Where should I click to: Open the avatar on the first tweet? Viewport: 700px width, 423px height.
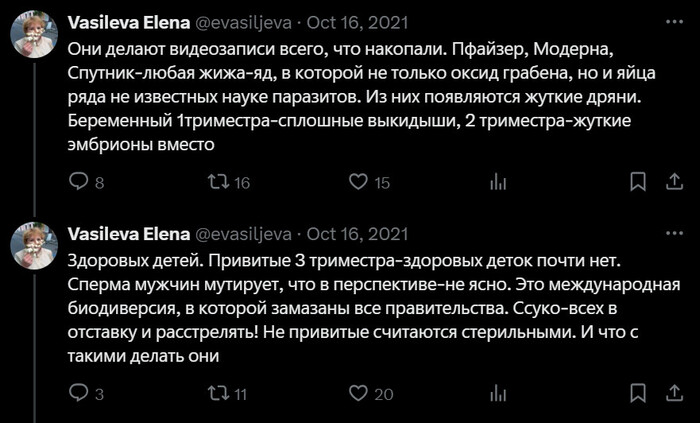pos(33,37)
